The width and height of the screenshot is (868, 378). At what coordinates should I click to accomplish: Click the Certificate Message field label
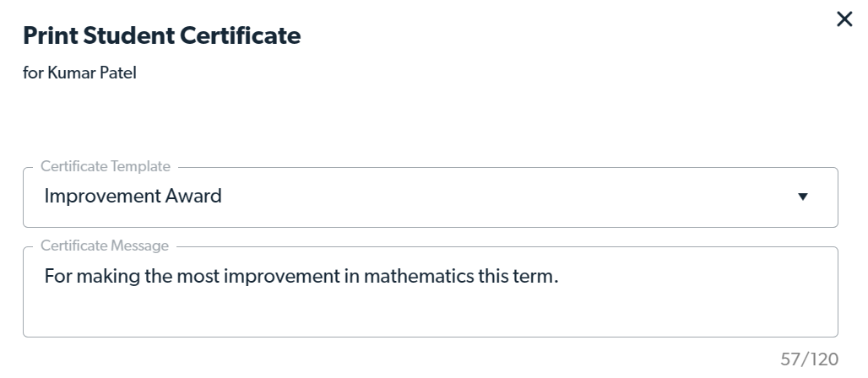click(x=105, y=246)
